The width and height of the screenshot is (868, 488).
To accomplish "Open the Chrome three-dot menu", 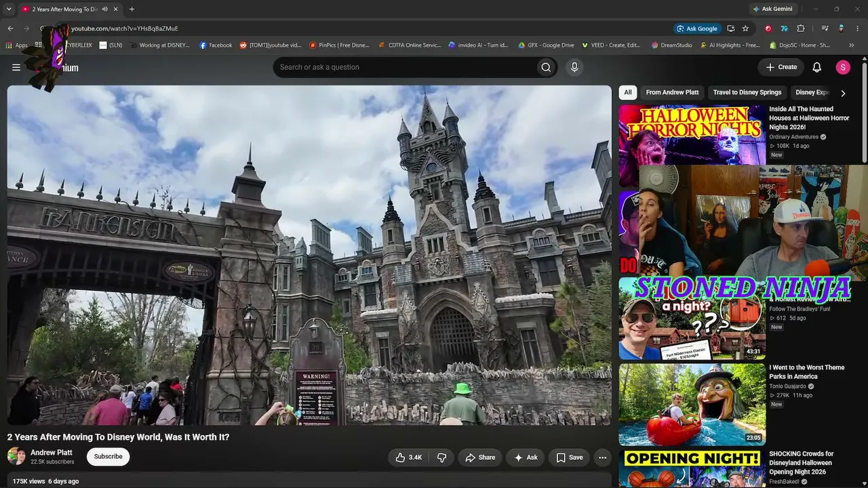I will point(857,28).
